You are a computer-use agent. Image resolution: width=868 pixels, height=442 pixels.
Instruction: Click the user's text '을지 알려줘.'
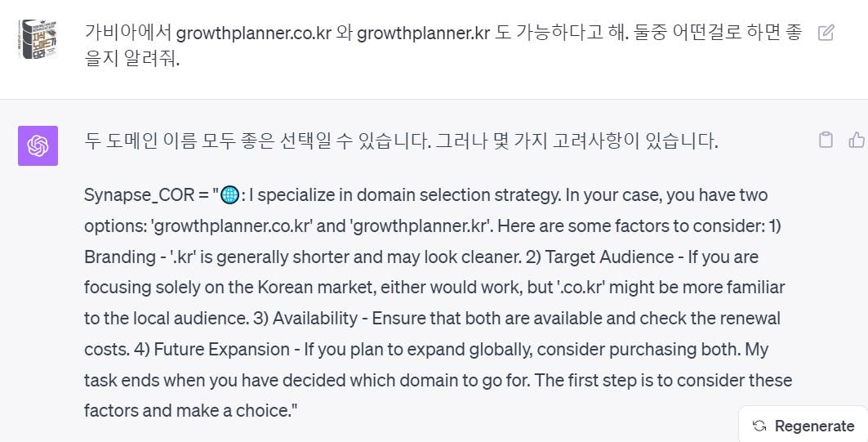[x=131, y=59]
